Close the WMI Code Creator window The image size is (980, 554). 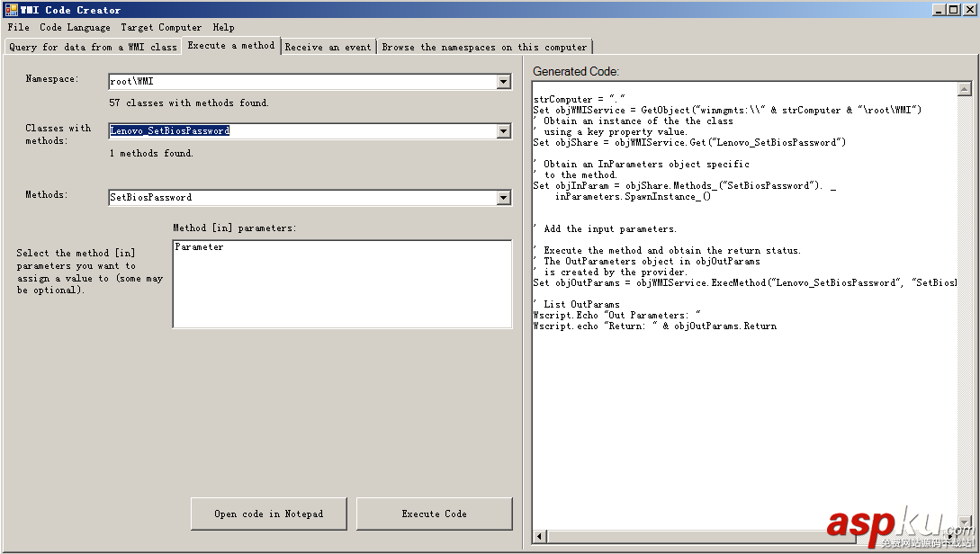[968, 9]
